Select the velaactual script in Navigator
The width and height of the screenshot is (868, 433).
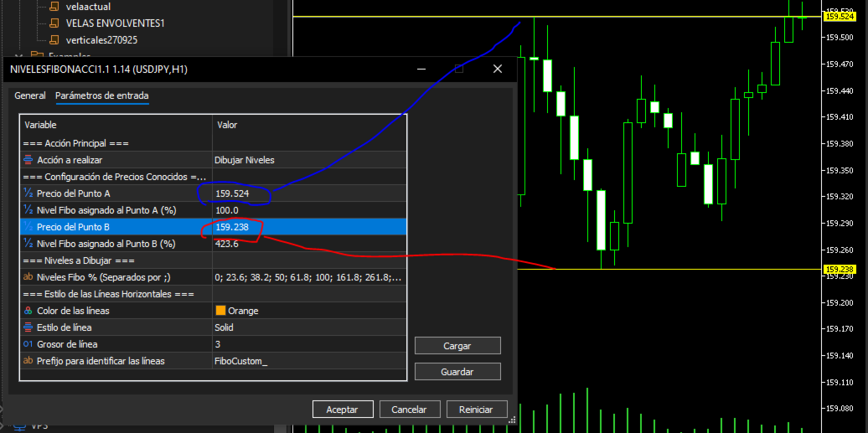[x=88, y=8]
